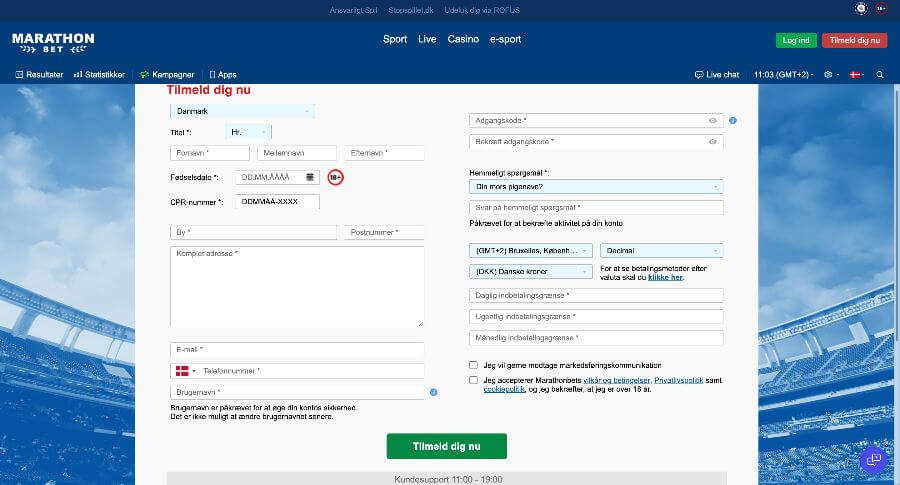Click the green Log ind button

[x=796, y=40]
